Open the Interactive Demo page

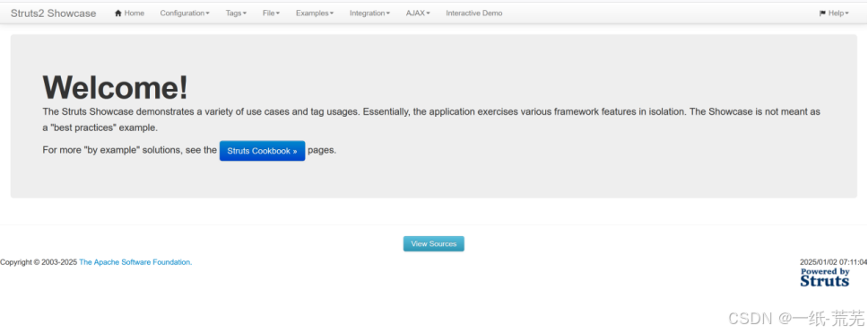click(x=474, y=13)
